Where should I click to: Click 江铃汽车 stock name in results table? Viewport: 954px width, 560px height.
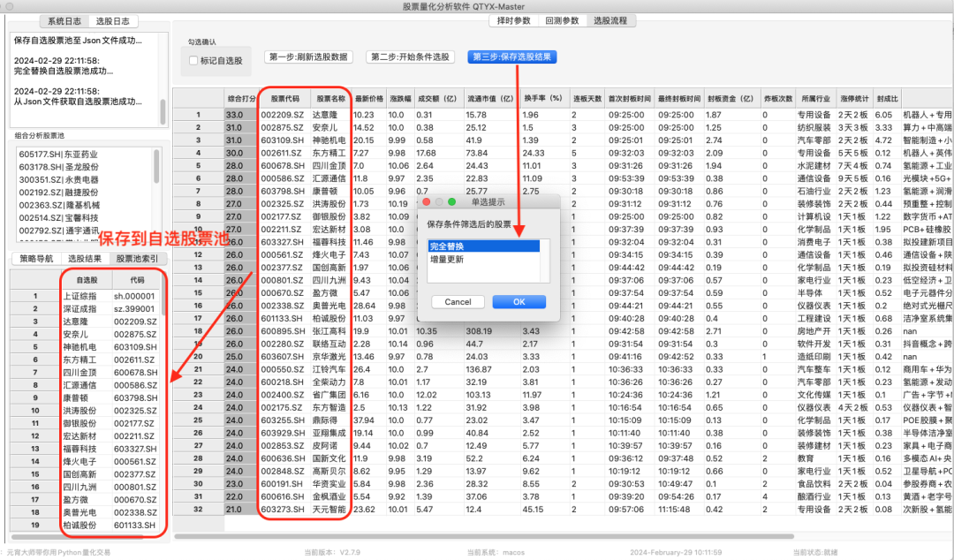click(329, 369)
